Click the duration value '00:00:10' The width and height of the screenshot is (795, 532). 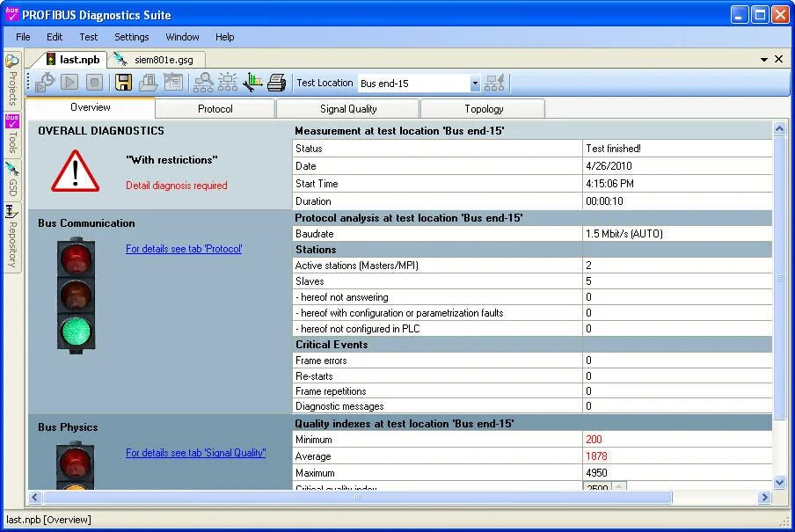(604, 201)
